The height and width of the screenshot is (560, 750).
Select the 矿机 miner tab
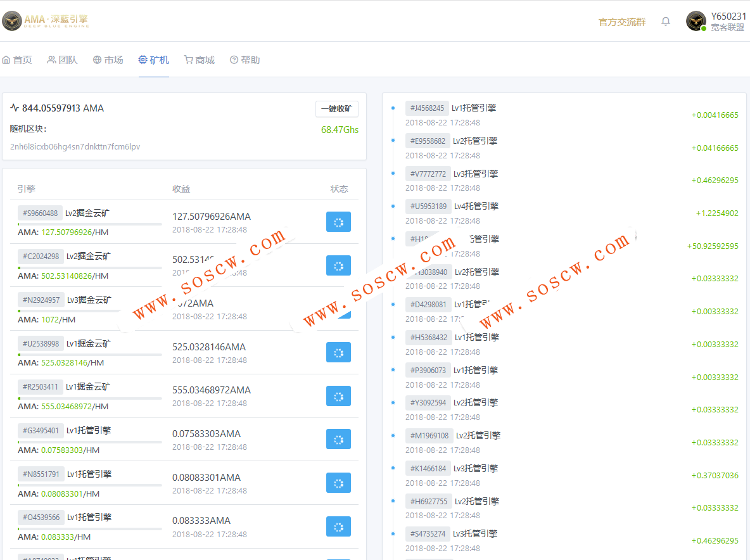point(153,60)
